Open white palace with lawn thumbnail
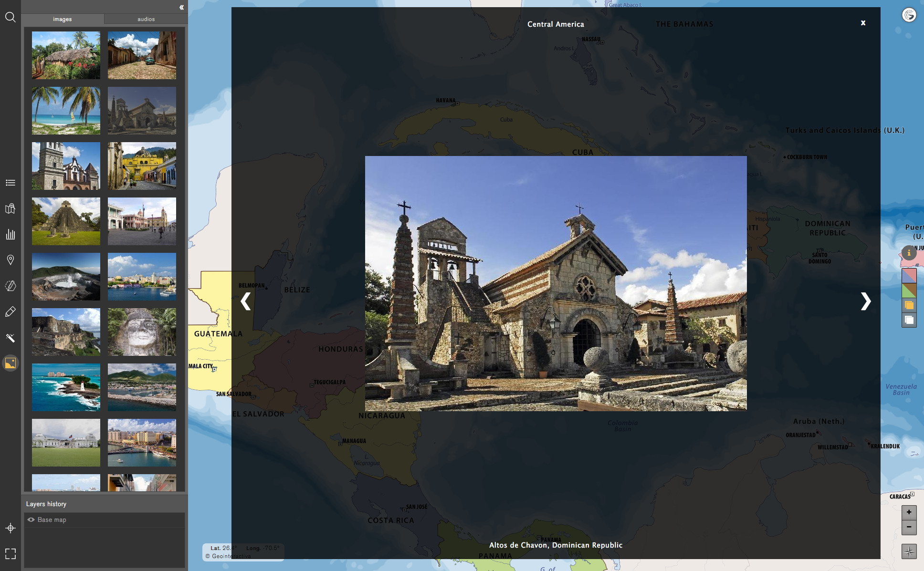This screenshot has width=924, height=571. (x=66, y=443)
